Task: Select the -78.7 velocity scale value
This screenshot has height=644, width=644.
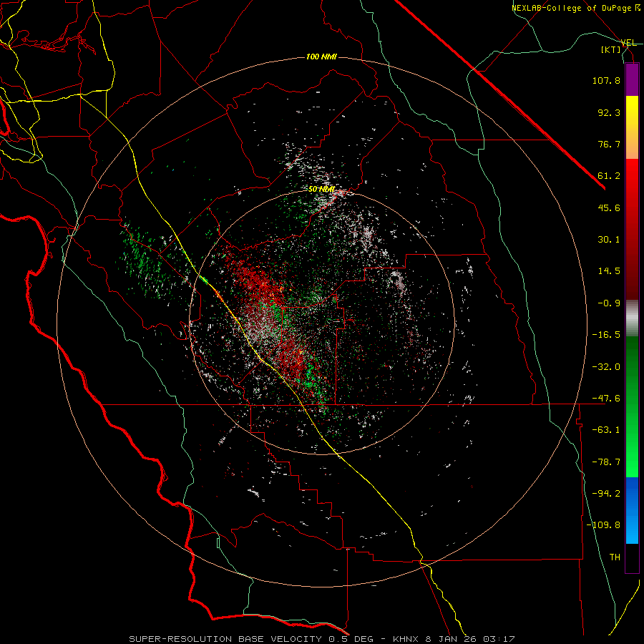Action: [x=606, y=462]
